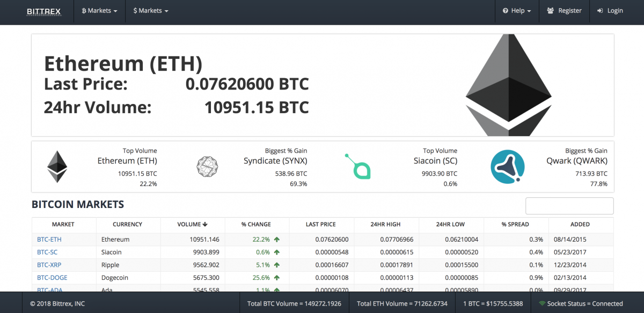Open the Bitcoin Markets dropdown menu
Screen dimensions: 644x313
tap(99, 11)
